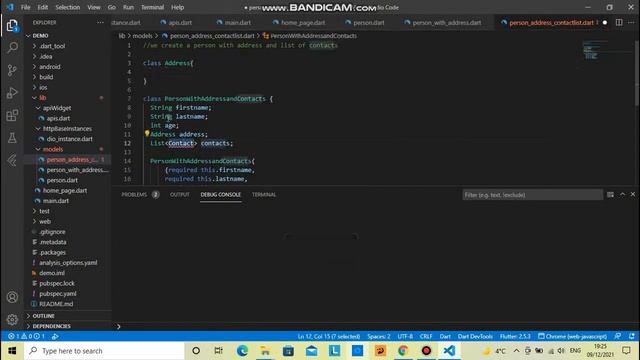Click VS Code taskbar icon

coord(449,351)
